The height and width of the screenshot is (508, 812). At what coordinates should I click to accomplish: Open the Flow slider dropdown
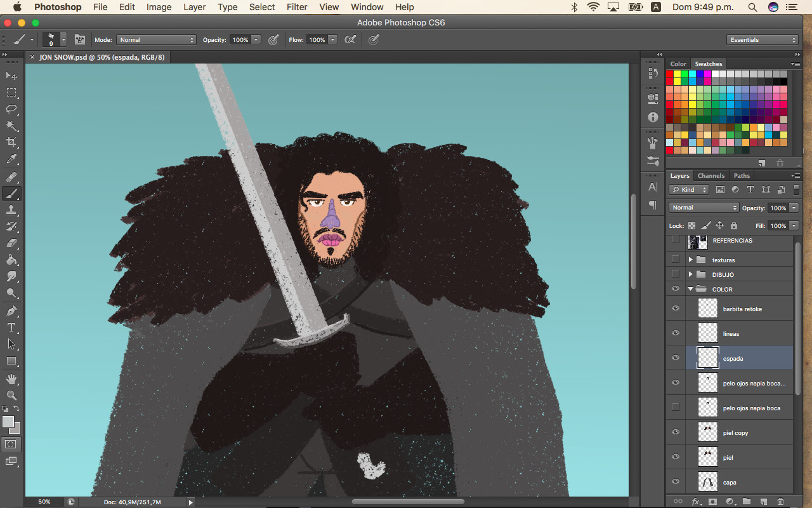332,39
